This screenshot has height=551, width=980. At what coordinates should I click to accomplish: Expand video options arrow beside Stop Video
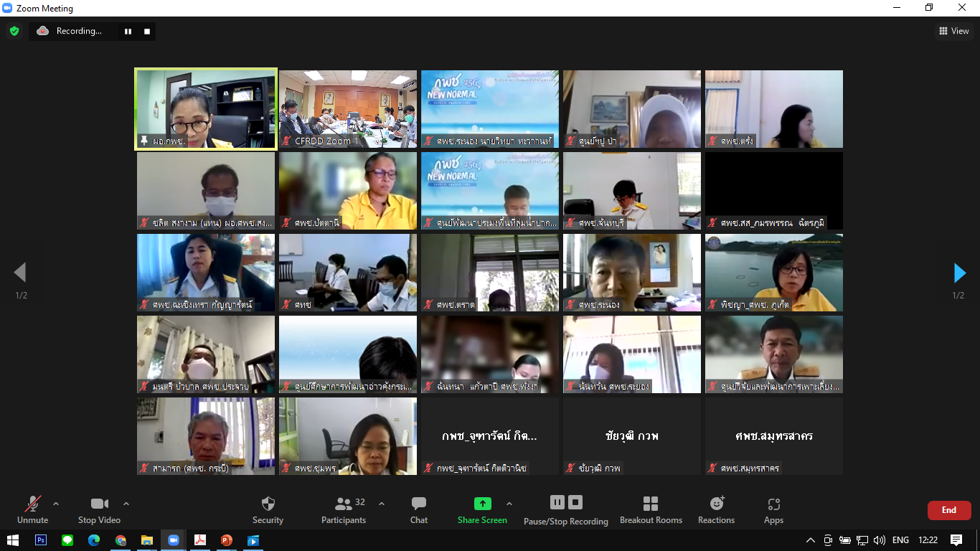[x=126, y=504]
